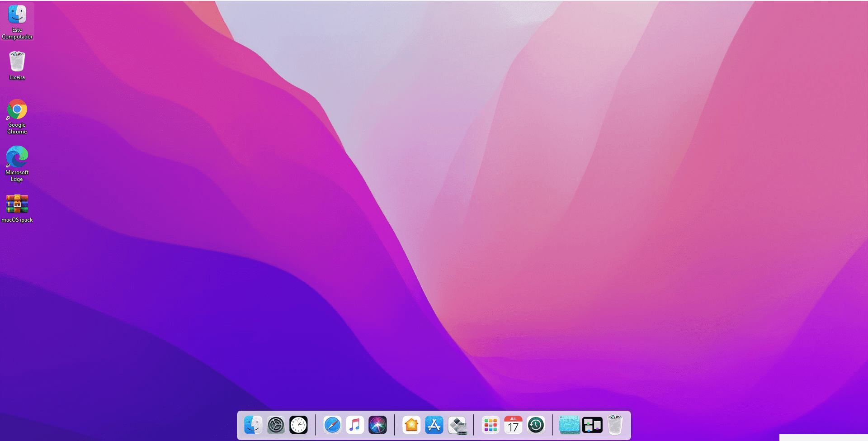
Task: Click the "Microsoft Edge" icon label
Action: [17, 176]
